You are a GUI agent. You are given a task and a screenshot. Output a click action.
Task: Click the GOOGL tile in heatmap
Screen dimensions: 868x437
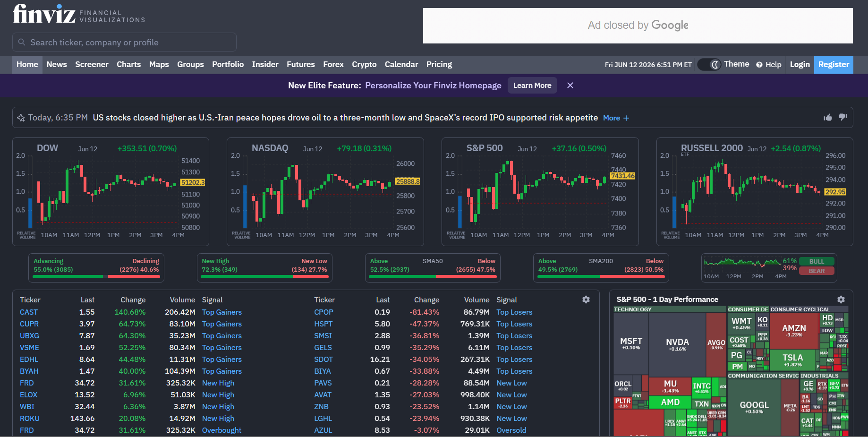pyautogui.click(x=754, y=407)
